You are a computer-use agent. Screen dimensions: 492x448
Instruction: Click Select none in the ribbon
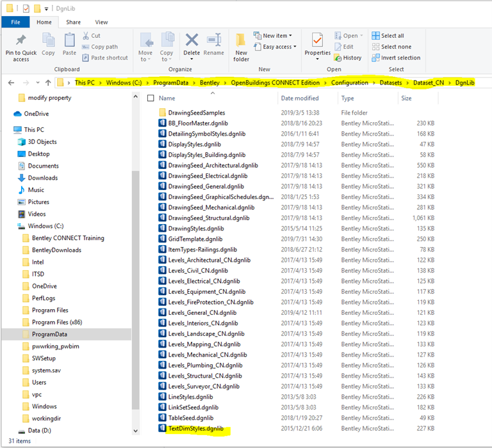pyautogui.click(x=391, y=47)
